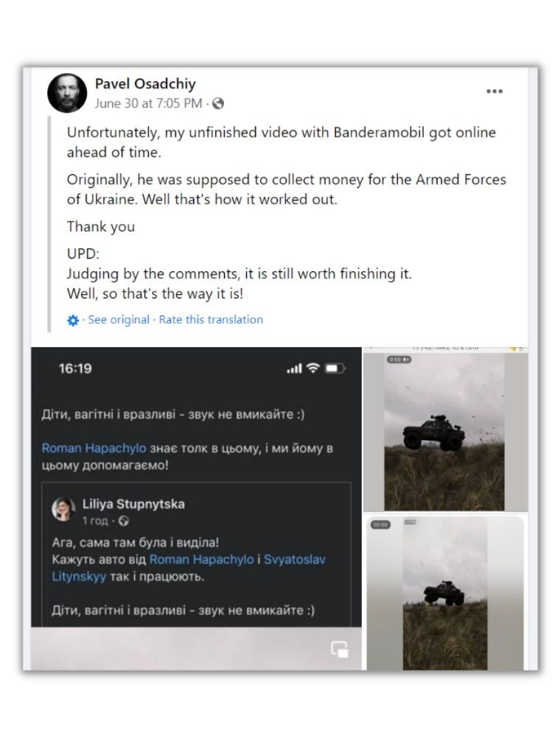Image resolution: width=560 pixels, height=737 pixels.
Task: Click Liliya Stupnytska's avatar
Action: click(x=64, y=509)
